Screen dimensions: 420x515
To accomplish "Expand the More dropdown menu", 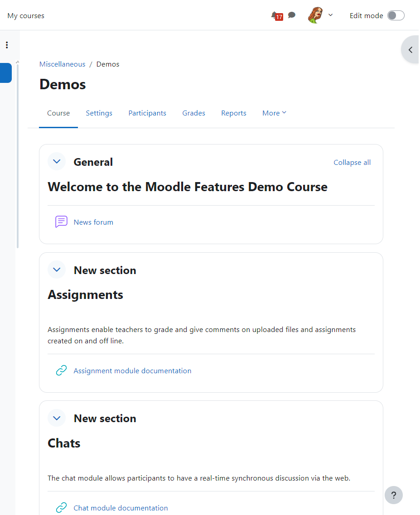I will (x=275, y=113).
